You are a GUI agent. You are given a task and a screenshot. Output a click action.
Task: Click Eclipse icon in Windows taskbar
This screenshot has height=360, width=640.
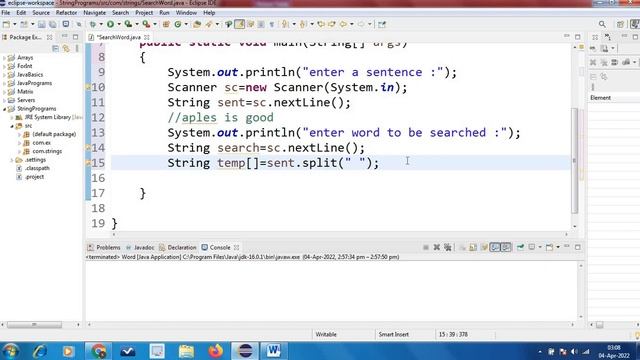point(245,351)
